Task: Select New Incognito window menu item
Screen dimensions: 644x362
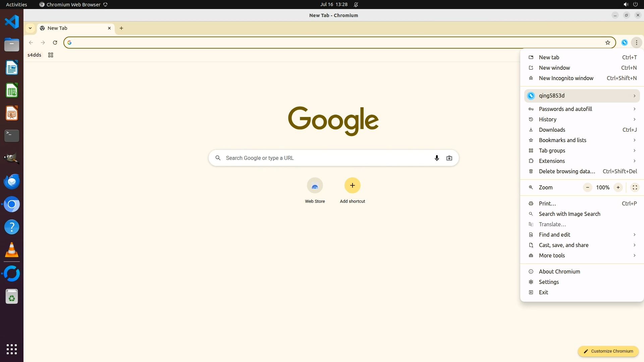Action: coord(566,78)
